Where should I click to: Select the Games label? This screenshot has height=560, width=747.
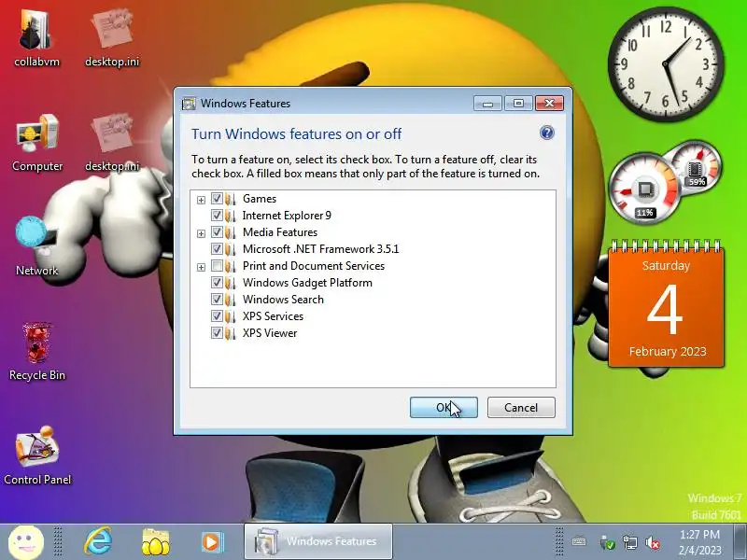[260, 199]
